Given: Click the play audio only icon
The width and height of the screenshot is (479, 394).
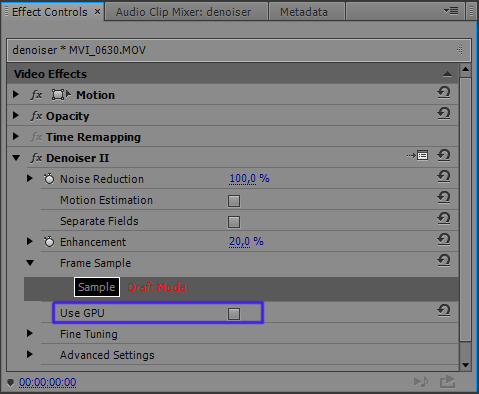Looking at the screenshot, I should tap(421, 382).
